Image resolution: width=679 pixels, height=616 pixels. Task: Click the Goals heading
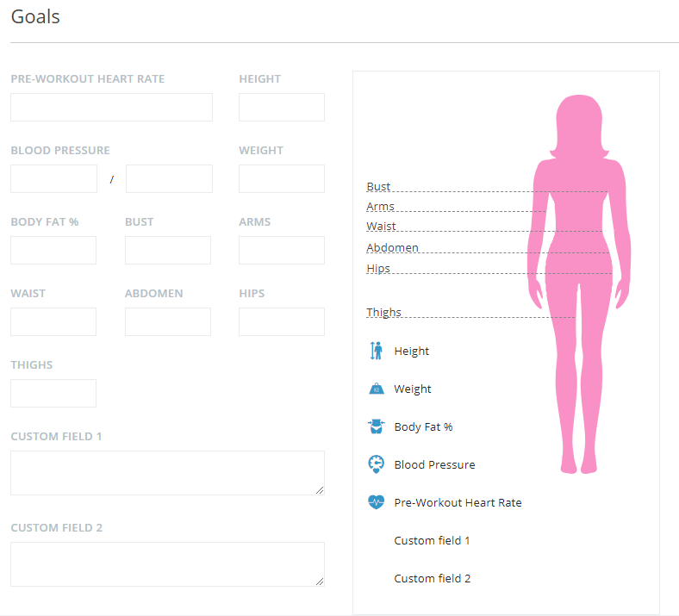tap(35, 17)
